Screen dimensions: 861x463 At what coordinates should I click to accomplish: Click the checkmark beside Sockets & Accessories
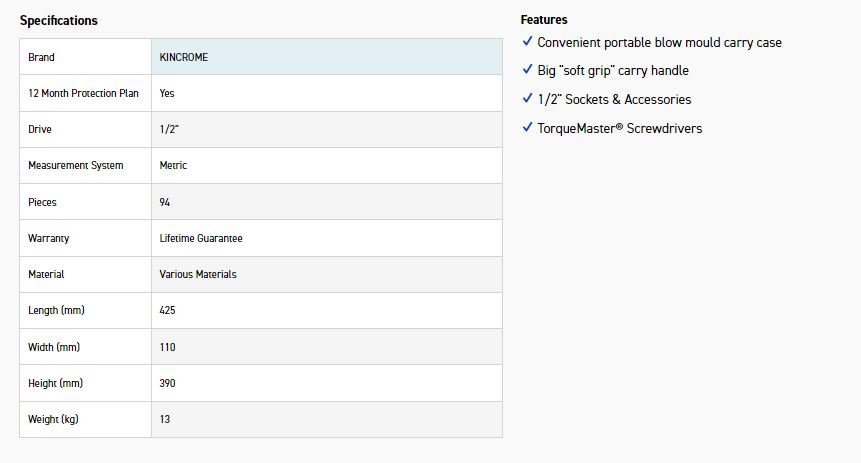527,99
